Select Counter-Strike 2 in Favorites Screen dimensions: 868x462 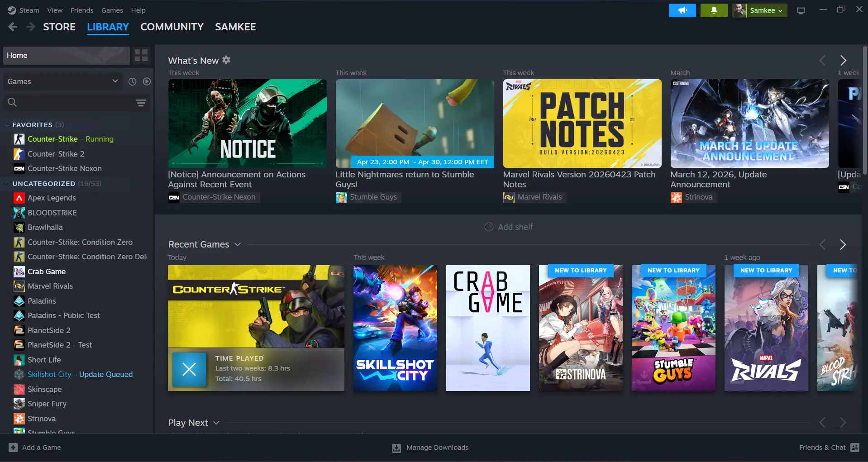click(x=56, y=154)
